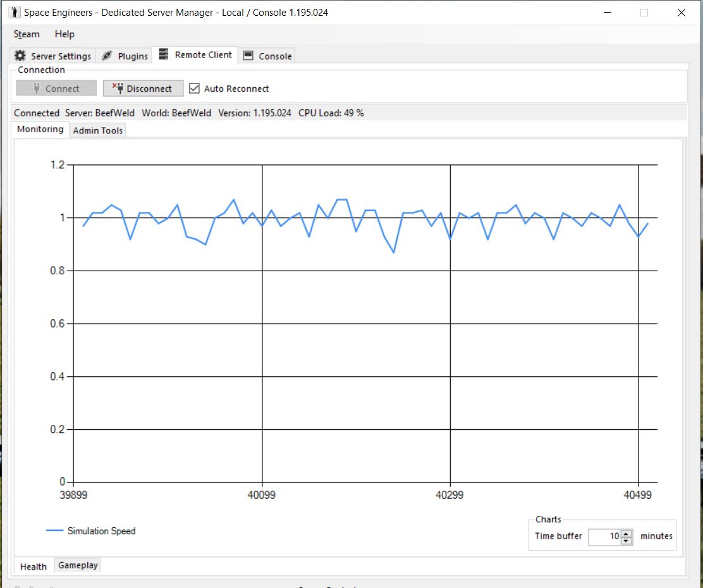The height and width of the screenshot is (588, 703).
Task: Switch to the Admin Tools tab
Action: pos(98,130)
